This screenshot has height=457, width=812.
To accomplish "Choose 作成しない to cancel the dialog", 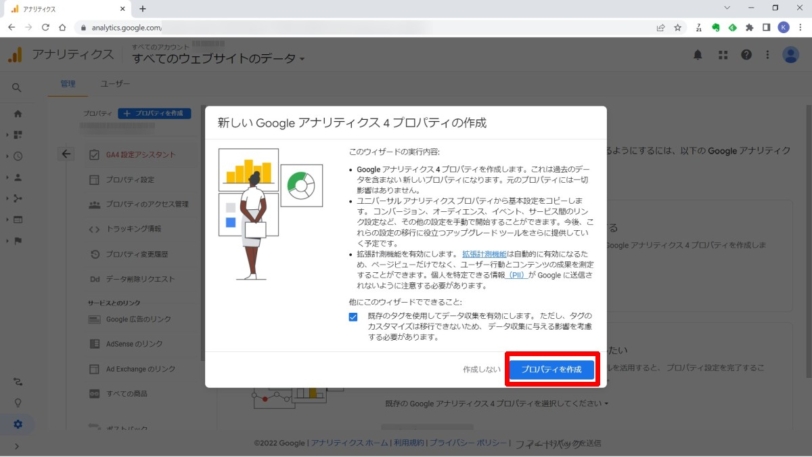I will [x=482, y=369].
